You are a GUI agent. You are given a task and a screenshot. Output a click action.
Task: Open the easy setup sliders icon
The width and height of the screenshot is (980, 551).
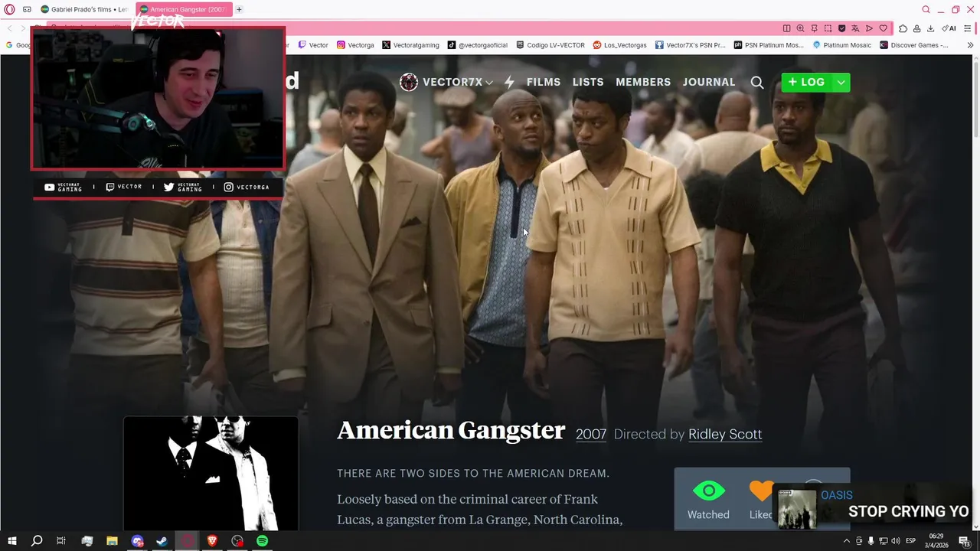point(968,28)
